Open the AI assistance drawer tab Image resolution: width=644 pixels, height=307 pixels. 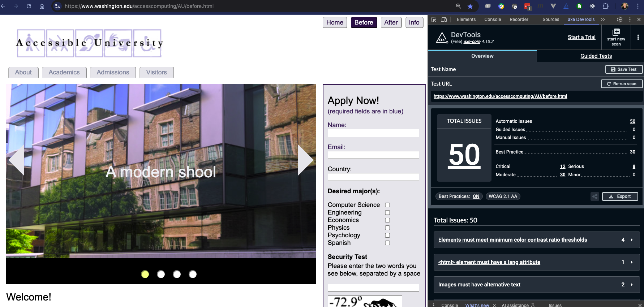pos(518,305)
